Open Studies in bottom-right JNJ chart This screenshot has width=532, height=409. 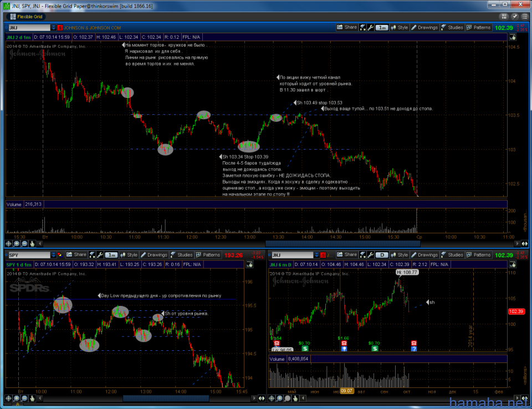click(x=452, y=255)
